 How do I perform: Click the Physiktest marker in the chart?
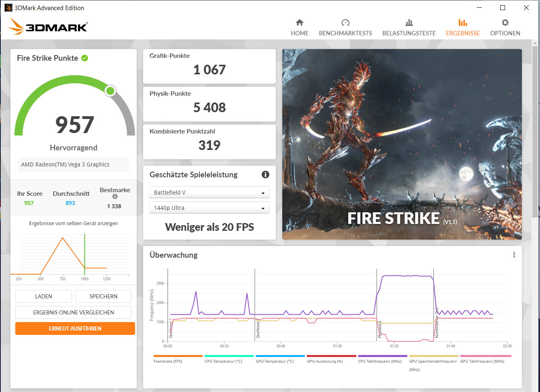pos(380,329)
